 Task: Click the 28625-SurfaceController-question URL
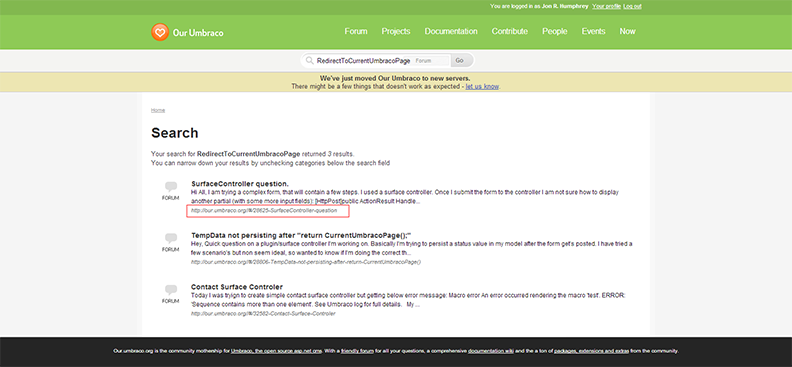(264, 210)
